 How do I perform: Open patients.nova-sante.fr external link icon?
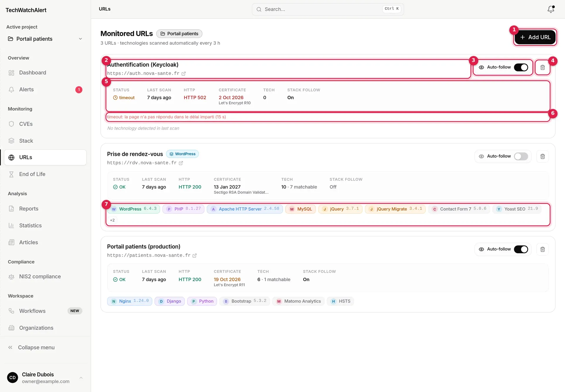click(x=195, y=256)
